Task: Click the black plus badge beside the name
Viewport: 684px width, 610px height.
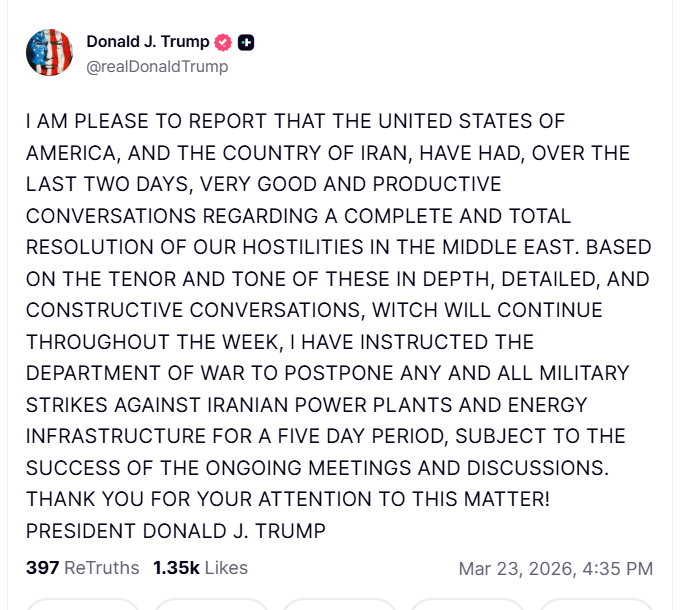Action: (246, 42)
